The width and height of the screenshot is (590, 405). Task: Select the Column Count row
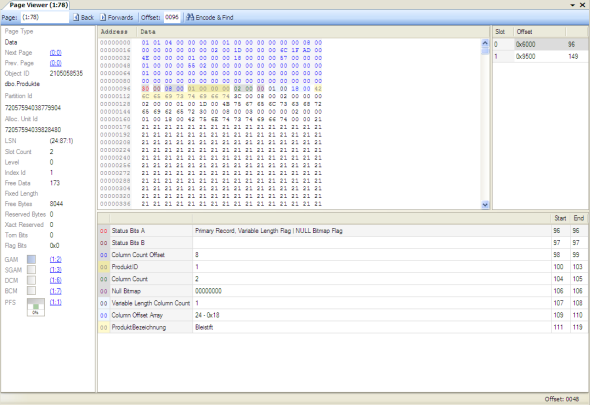point(343,279)
